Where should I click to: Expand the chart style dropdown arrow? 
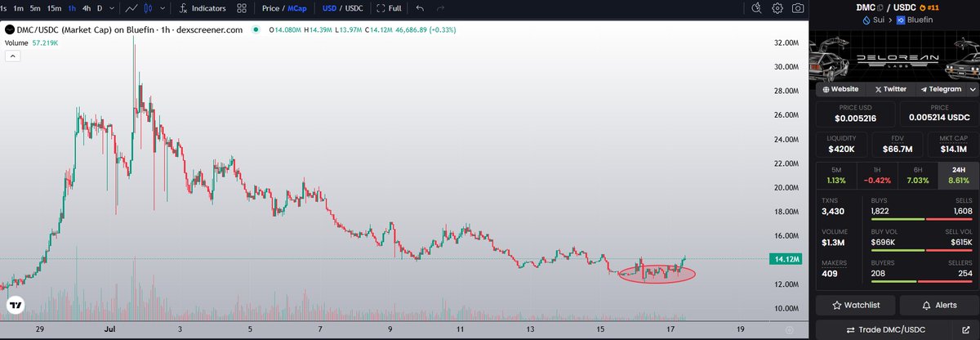[163, 8]
